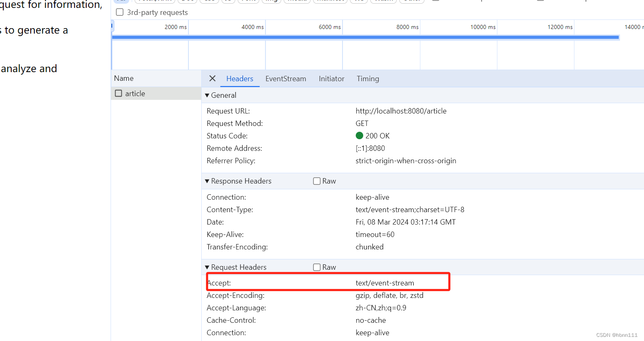Click the Request Method: label
This screenshot has height=341, width=644.
[235, 123]
